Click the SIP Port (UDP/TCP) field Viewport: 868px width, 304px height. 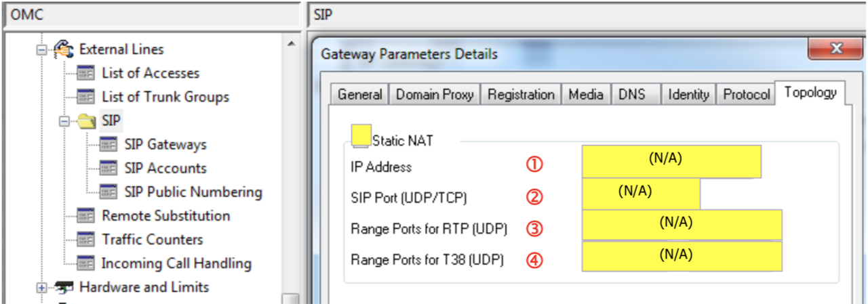[x=641, y=194]
